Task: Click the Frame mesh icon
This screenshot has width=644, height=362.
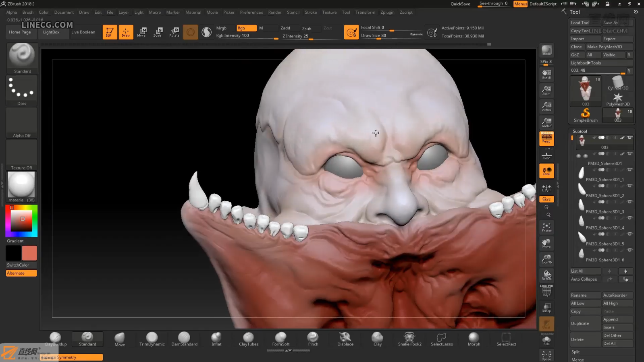Action: click(x=546, y=227)
